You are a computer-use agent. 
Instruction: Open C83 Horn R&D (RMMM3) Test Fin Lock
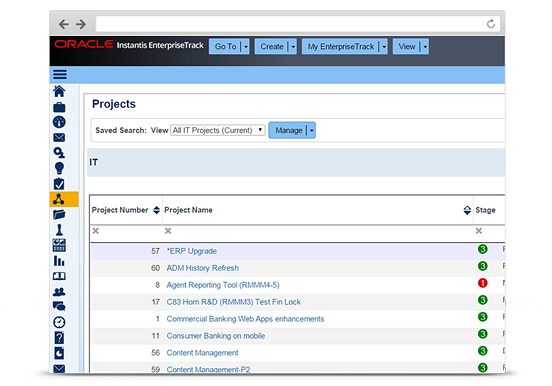tap(233, 302)
